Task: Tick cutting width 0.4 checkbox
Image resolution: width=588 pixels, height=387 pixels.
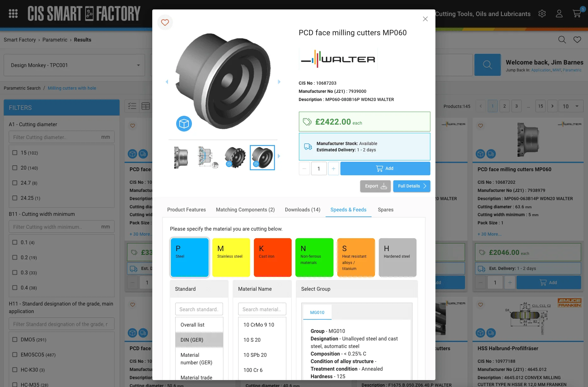Action: pyautogui.click(x=15, y=288)
